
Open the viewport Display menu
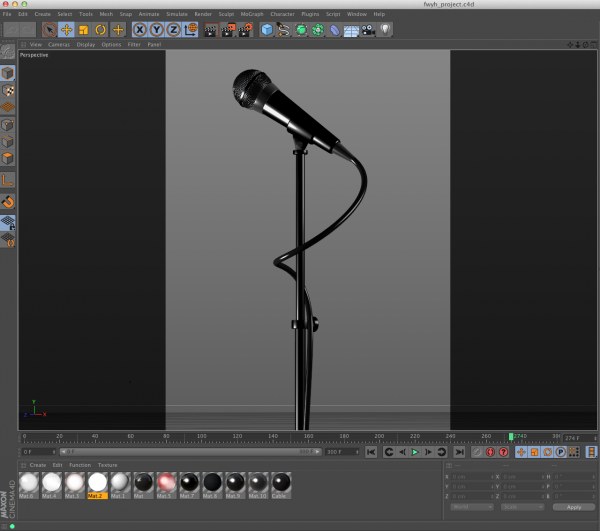pyautogui.click(x=86, y=45)
